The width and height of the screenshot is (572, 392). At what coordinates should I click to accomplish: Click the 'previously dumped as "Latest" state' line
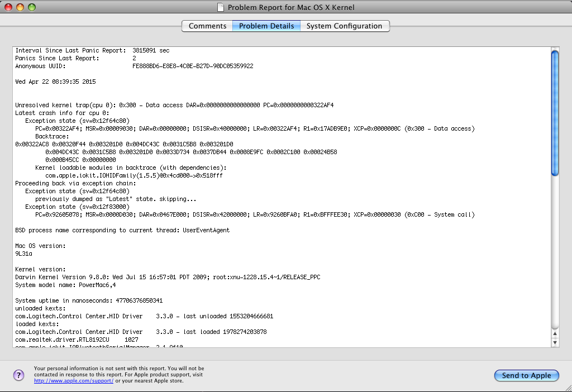(116, 199)
